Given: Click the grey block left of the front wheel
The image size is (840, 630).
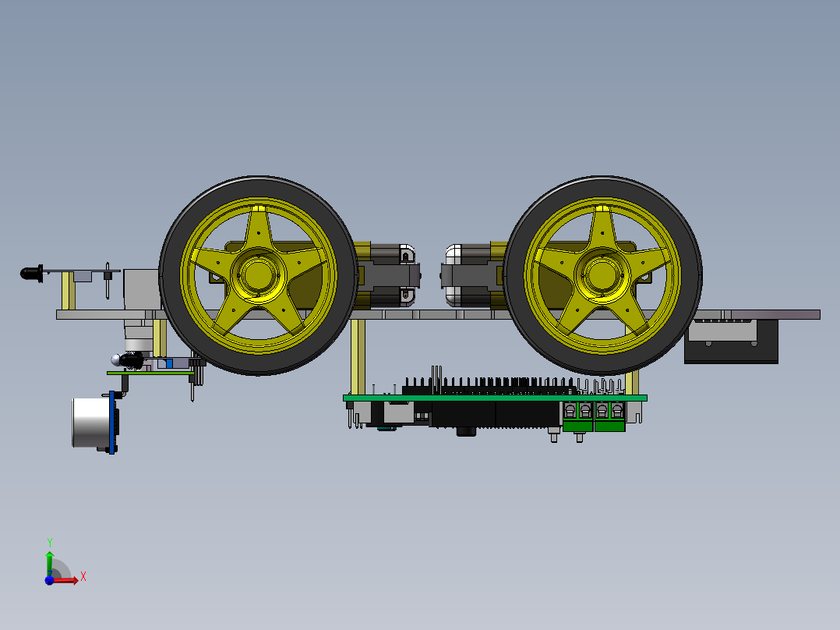Looking at the screenshot, I should 140,288.
